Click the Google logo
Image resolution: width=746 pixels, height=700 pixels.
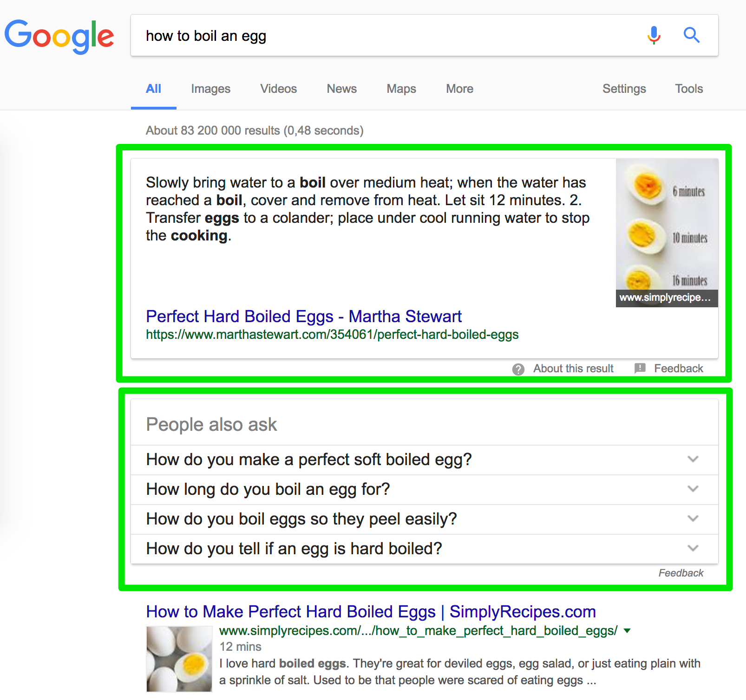coord(59,36)
